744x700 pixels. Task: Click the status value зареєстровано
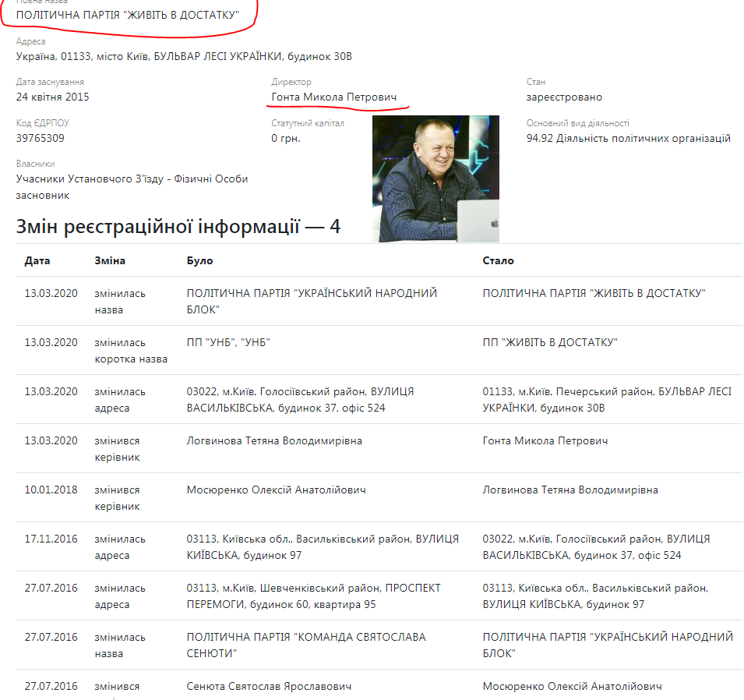point(564,97)
